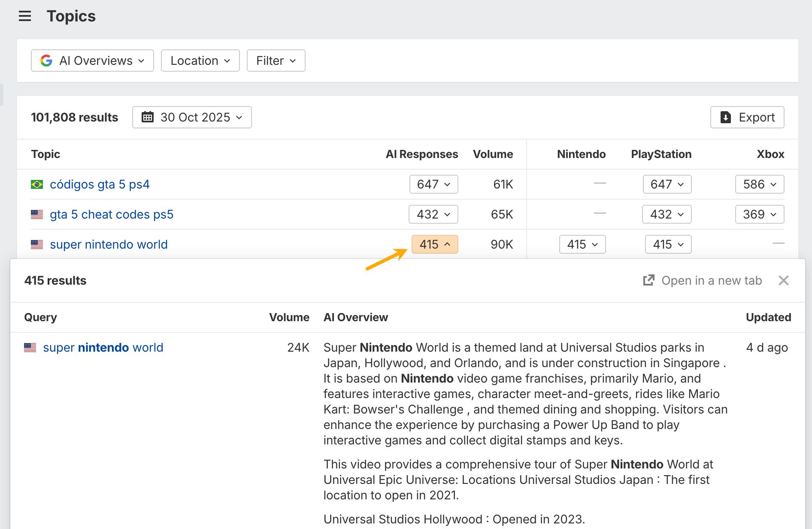Screen dimensions: 812x529
Task: Open the gta 5 cheat codes ps5 topic
Action: (x=112, y=214)
